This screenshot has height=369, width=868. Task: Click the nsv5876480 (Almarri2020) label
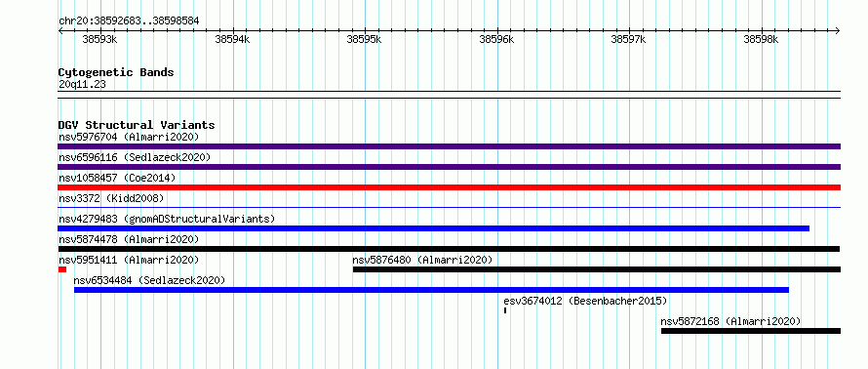click(422, 260)
